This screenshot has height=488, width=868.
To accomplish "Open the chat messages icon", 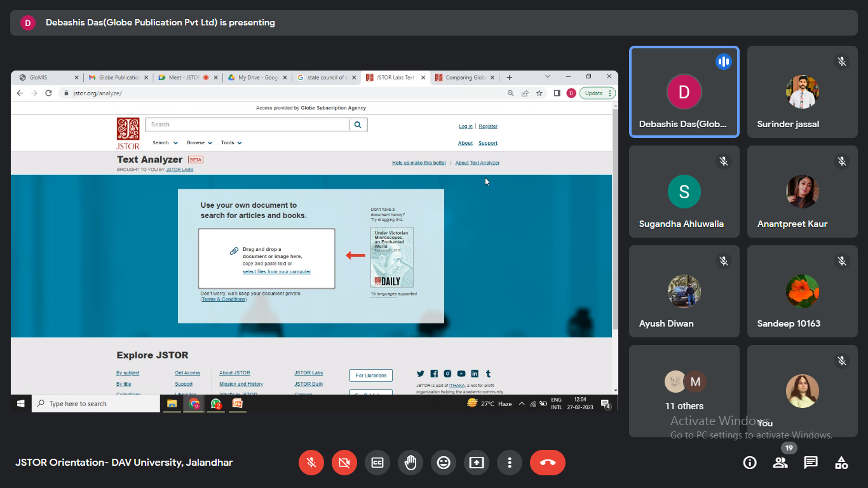I will point(811,463).
